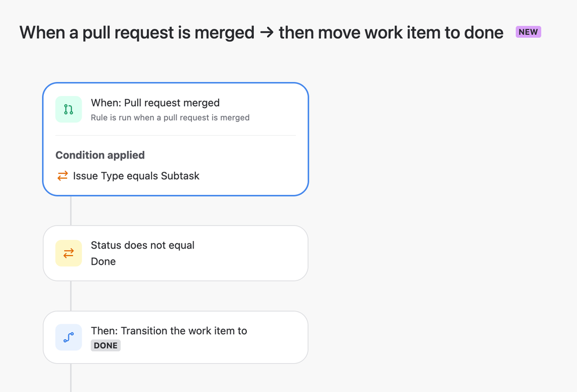Open the Status does not equal condition card

(176, 253)
